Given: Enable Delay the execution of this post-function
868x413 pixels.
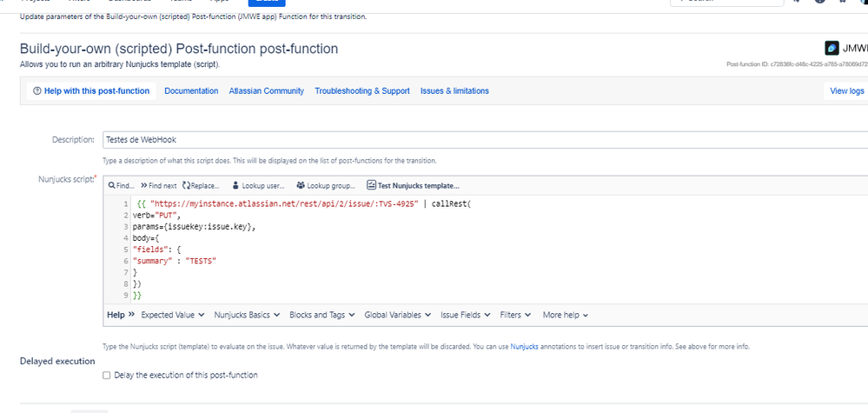Looking at the screenshot, I should [106, 376].
